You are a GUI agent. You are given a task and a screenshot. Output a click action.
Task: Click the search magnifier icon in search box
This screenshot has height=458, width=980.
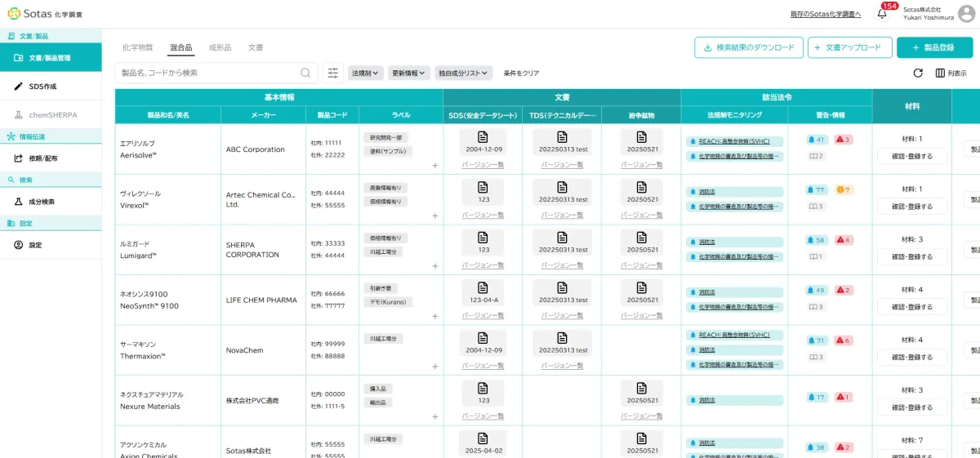click(x=305, y=73)
